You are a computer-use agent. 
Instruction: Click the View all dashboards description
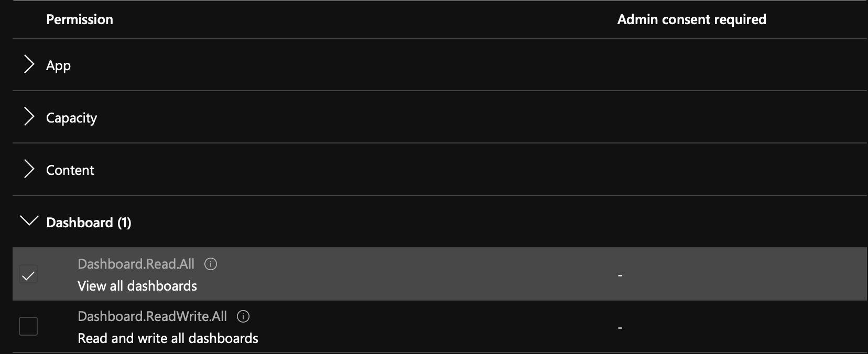[x=137, y=286]
